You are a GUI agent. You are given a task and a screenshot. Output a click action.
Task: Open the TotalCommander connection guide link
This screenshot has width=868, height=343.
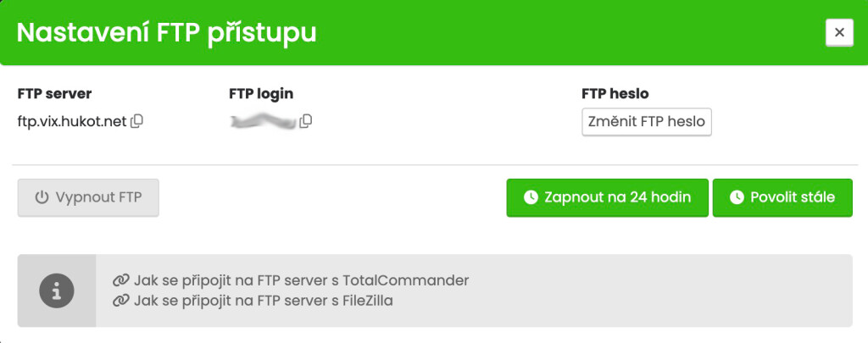point(301,280)
